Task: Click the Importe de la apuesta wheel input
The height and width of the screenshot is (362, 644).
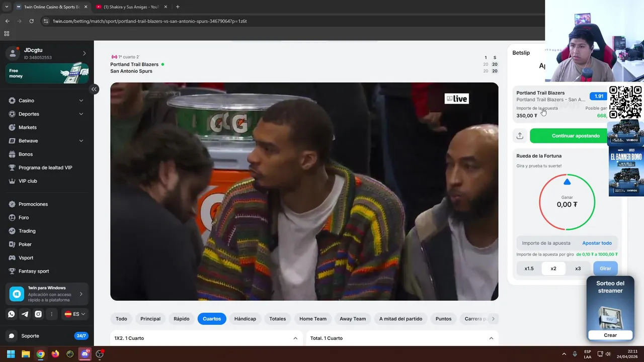Action: tap(546, 243)
